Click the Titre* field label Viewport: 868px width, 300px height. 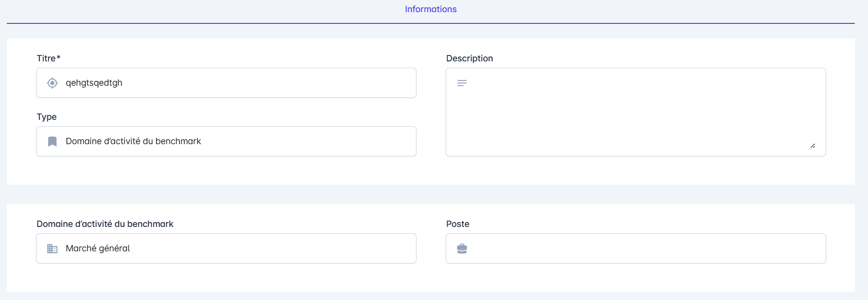click(x=48, y=58)
